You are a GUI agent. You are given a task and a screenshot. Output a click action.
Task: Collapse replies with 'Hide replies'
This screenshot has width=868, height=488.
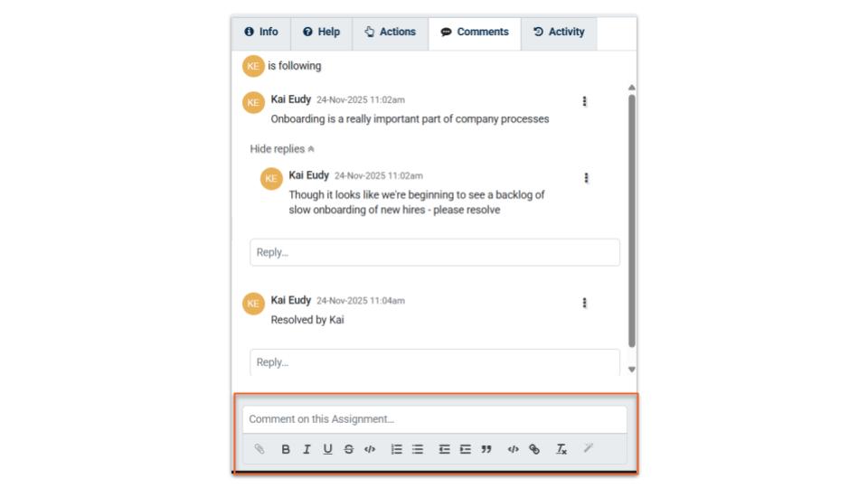pos(282,149)
